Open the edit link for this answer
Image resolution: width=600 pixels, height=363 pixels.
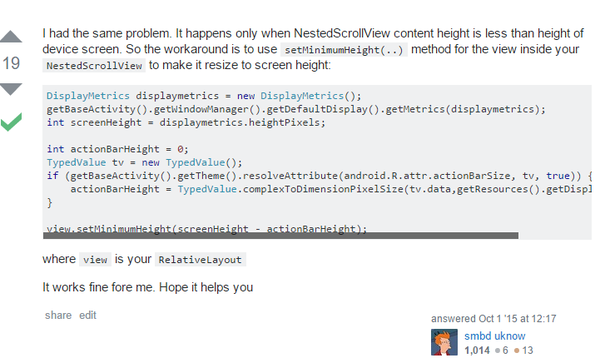tap(88, 315)
